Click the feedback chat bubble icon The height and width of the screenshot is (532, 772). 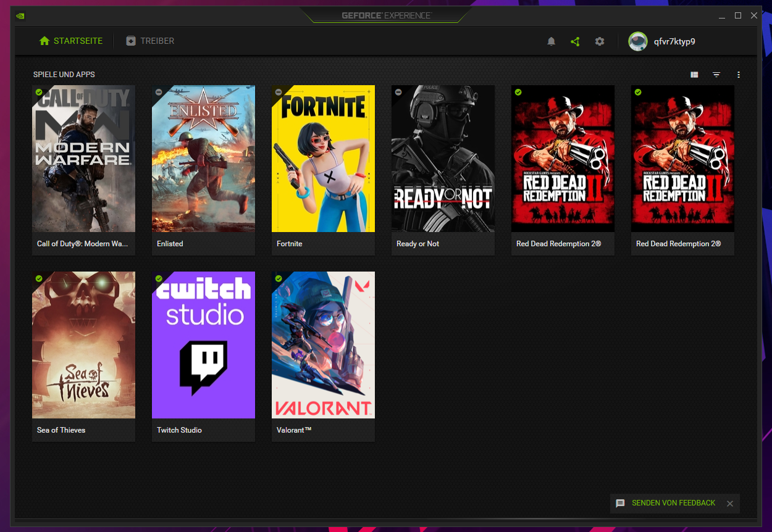(621, 504)
